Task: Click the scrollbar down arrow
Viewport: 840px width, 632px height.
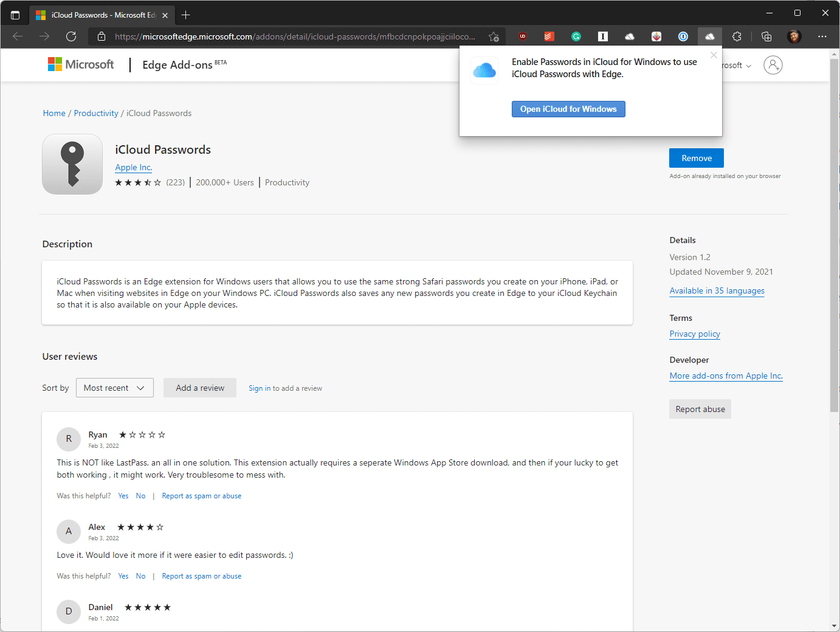Action: click(x=835, y=626)
